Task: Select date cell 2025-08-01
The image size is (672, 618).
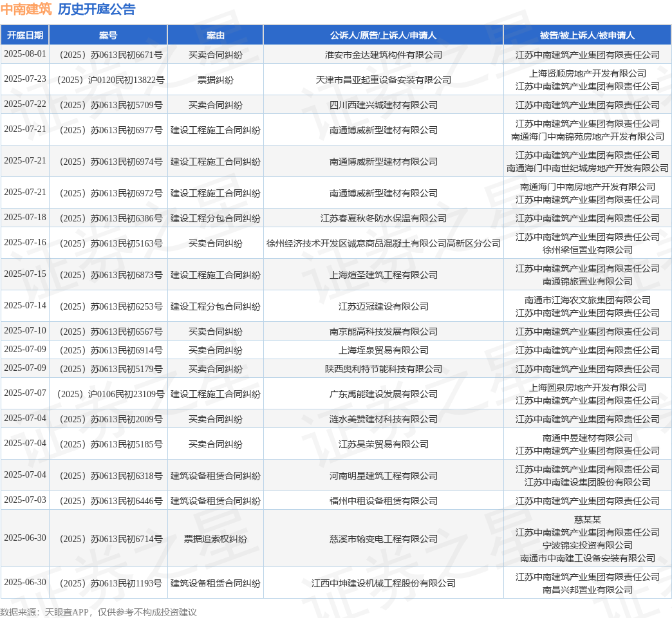Action: pos(25,54)
